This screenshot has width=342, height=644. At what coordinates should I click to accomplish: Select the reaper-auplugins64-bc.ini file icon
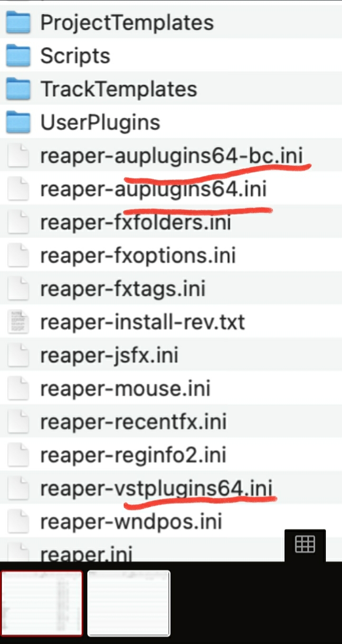click(x=19, y=156)
